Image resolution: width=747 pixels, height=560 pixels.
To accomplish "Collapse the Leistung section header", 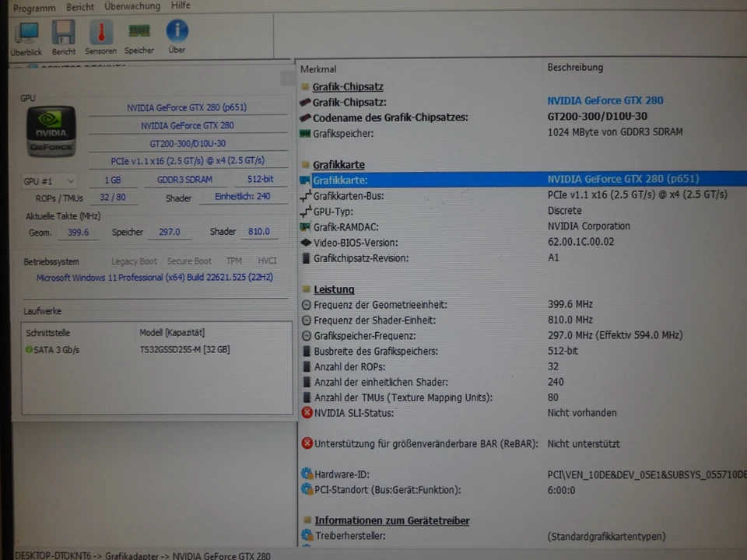I will (334, 289).
